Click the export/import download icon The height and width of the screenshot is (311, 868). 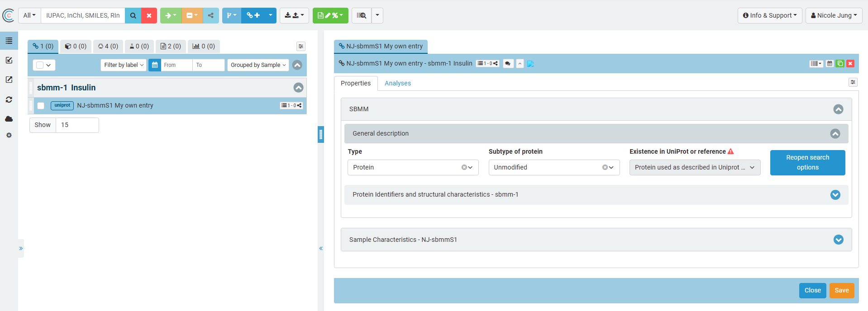[294, 15]
